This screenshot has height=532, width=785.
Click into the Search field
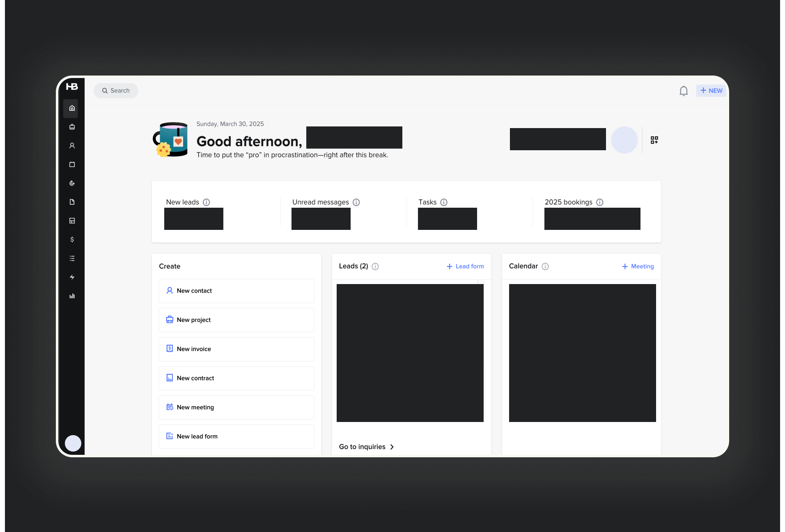pos(116,91)
